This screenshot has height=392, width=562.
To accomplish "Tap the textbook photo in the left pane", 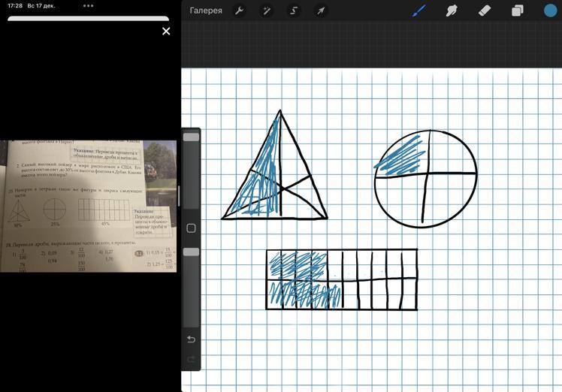I will (x=88, y=205).
